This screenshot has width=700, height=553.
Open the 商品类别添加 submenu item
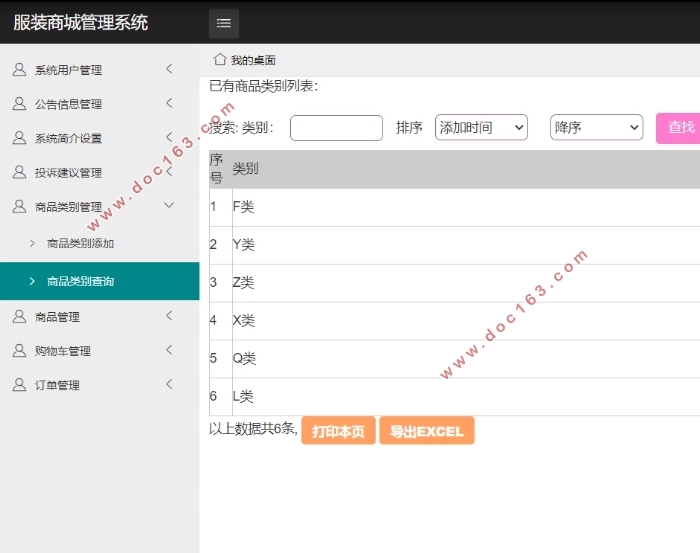coord(80,243)
